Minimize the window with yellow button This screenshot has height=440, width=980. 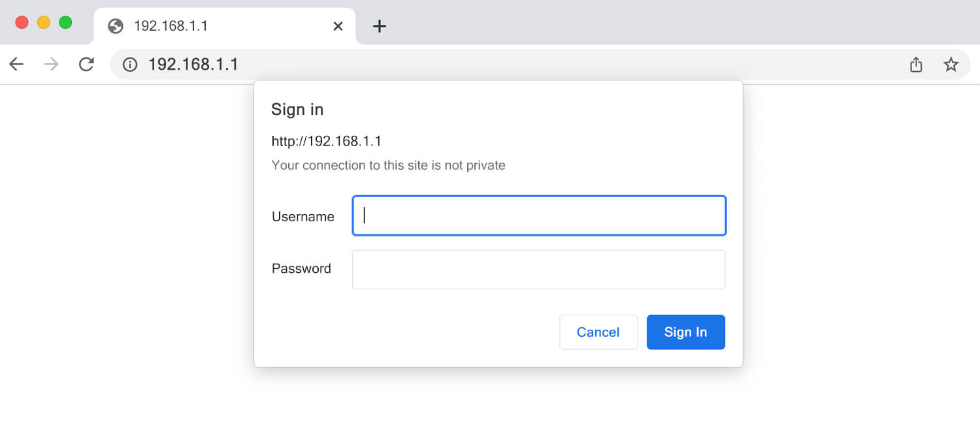[x=44, y=22]
